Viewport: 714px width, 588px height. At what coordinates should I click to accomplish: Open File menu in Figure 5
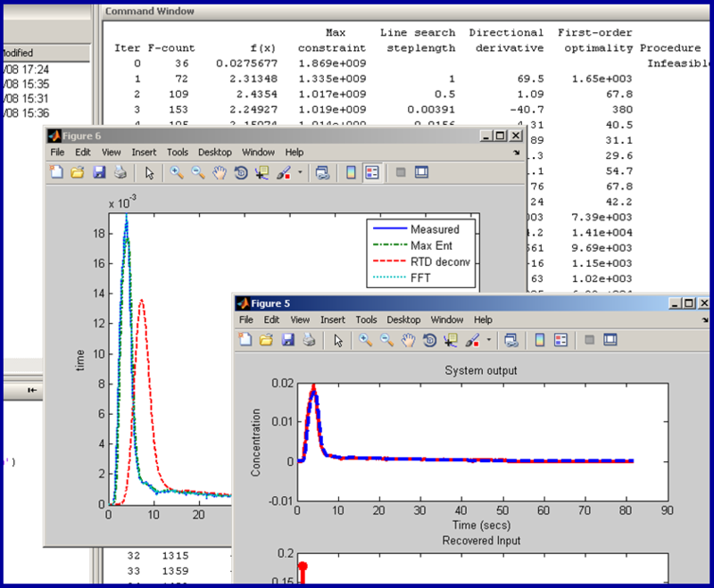tap(246, 319)
